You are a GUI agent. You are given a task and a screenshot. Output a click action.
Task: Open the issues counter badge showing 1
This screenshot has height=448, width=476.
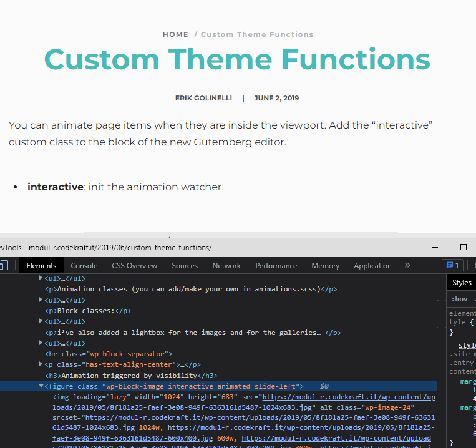[452, 265]
